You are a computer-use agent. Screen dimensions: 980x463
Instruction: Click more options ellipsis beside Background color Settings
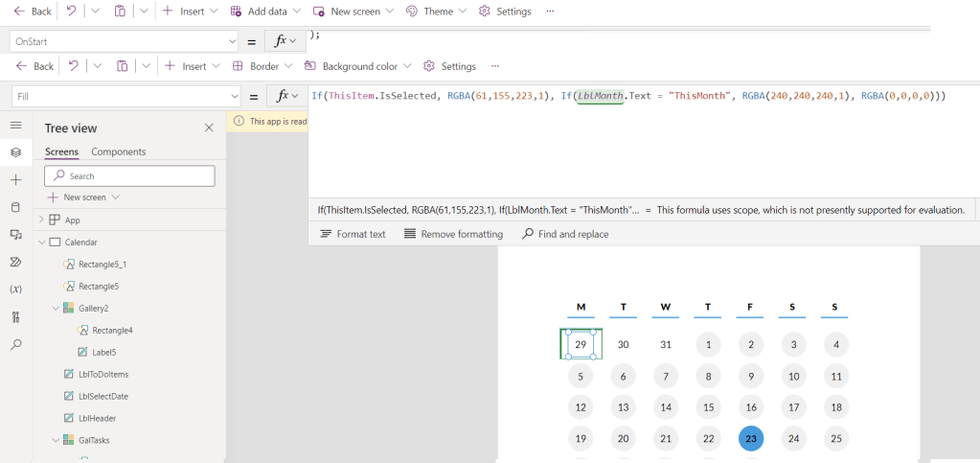[x=495, y=66]
